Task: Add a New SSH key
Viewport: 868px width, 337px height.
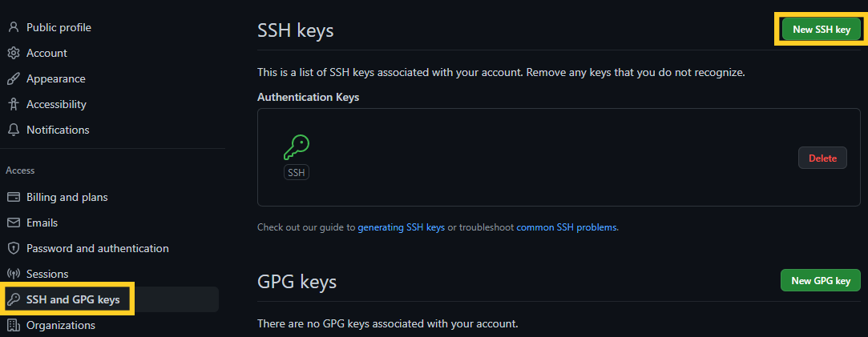Action: pyautogui.click(x=821, y=30)
